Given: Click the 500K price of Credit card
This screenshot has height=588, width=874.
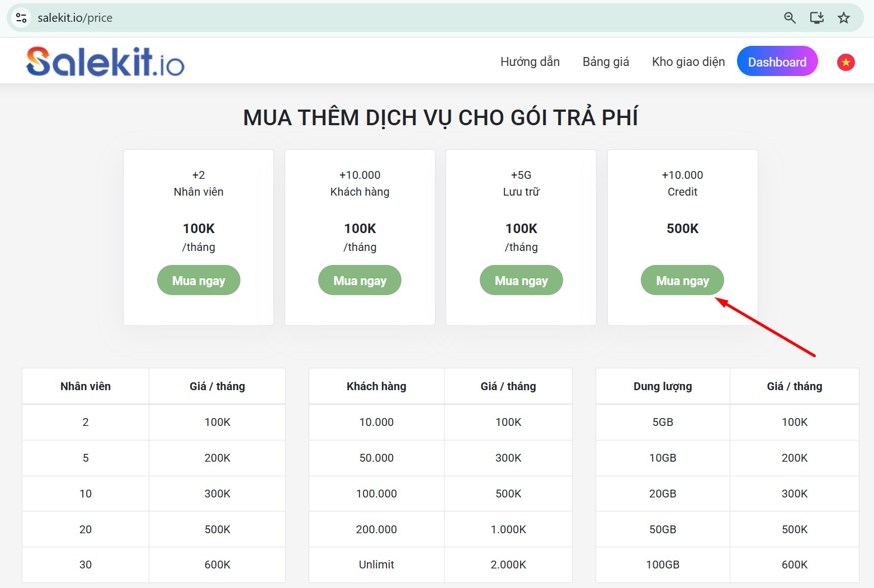Looking at the screenshot, I should (682, 229).
